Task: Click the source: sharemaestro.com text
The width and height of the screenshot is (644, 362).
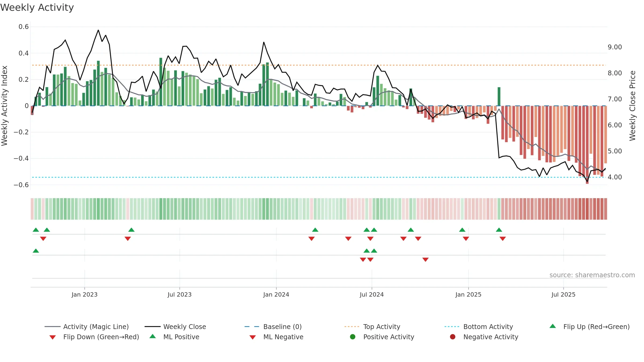Action: click(592, 275)
